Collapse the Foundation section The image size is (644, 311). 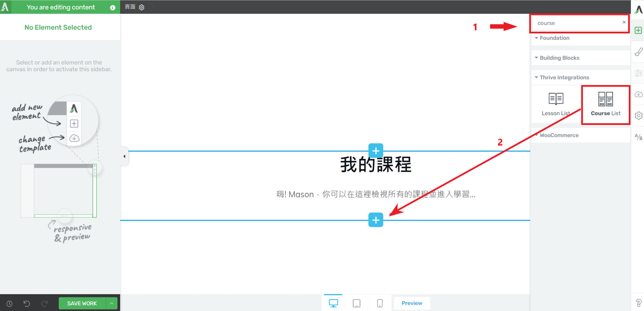(580, 38)
